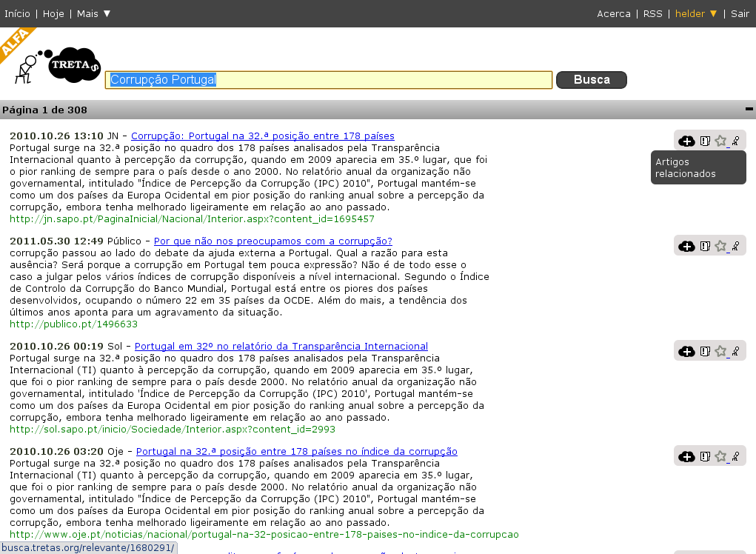Click cloud plus icon on Oje article
Screen dimensions: 756x554
click(686, 456)
